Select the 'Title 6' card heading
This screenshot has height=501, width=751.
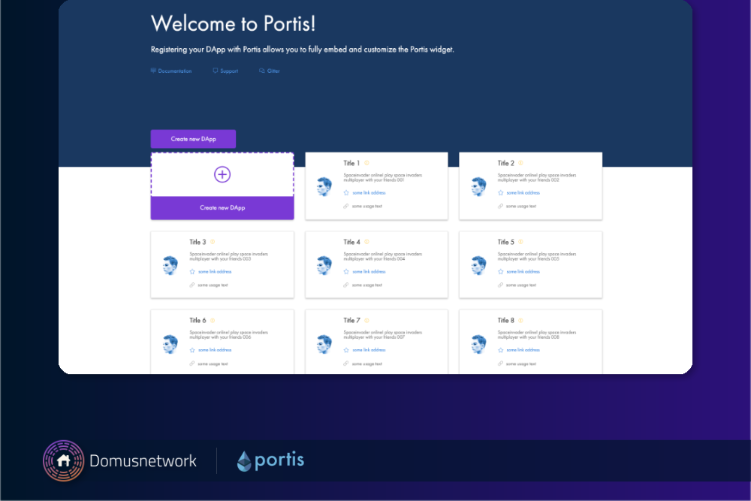197,320
